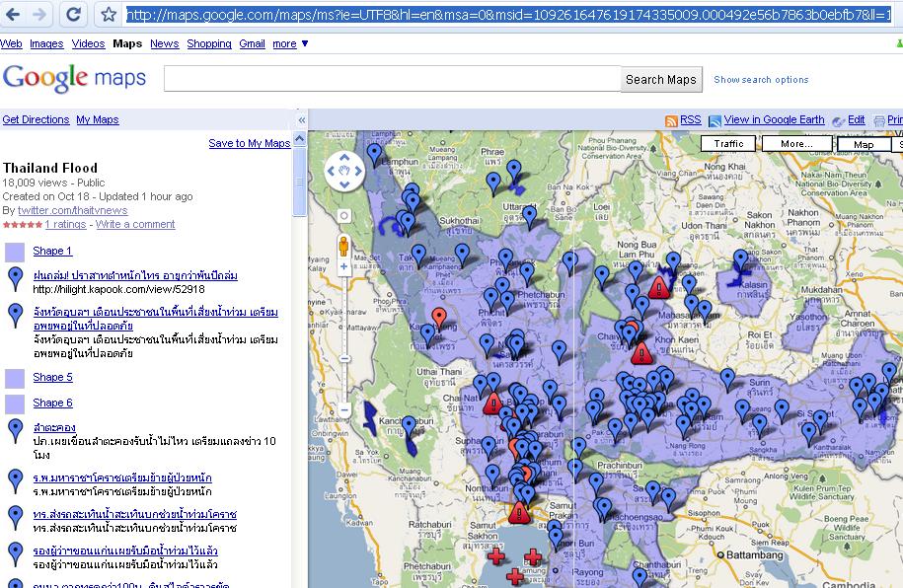903x588 pixels.
Task: Click the pin icon beside ร.พ.มหาราชฯโคราช entry
Action: pyautogui.click(x=15, y=481)
